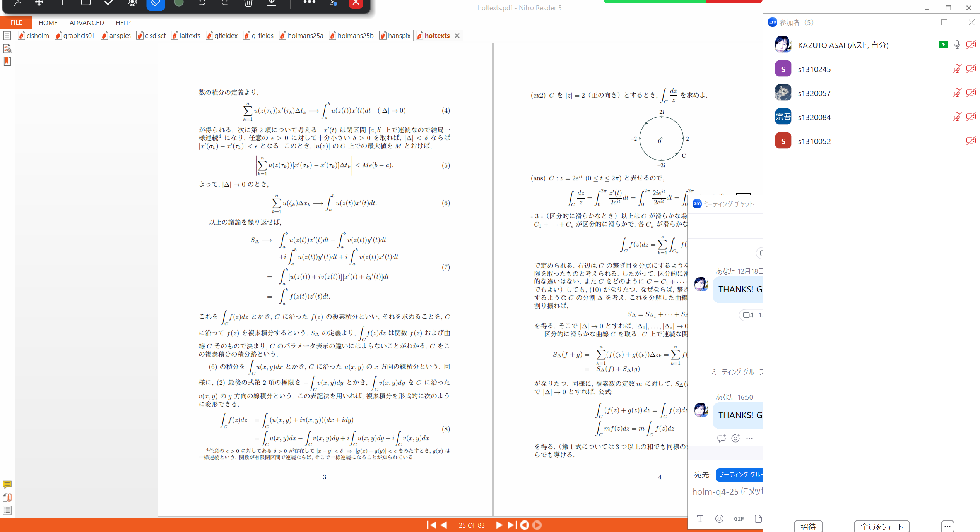Jump to first page button
This screenshot has height=532, width=980.
pos(431,525)
